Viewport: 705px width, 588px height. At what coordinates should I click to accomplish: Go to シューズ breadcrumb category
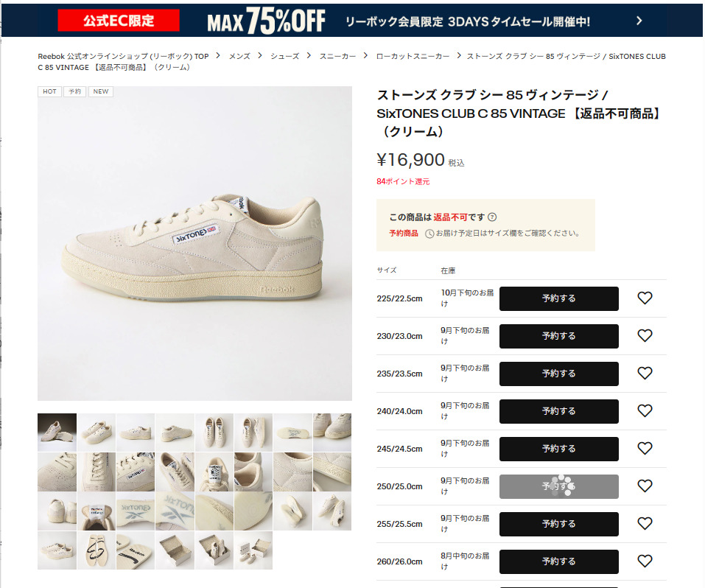point(284,56)
